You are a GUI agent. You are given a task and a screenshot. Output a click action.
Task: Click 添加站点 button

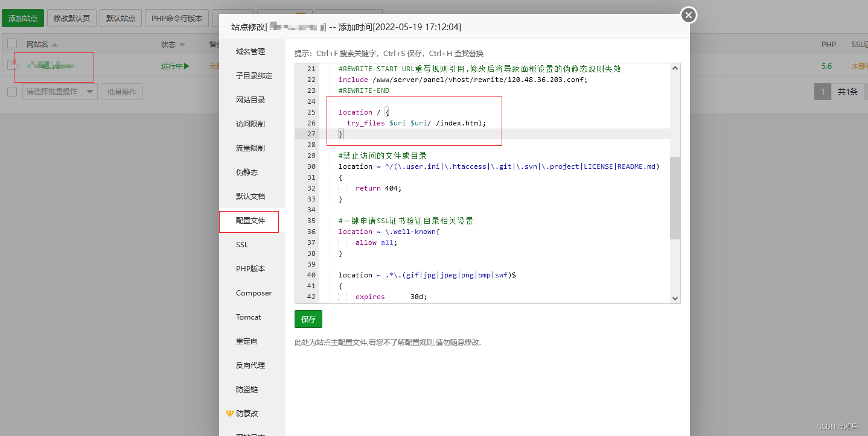coord(23,18)
